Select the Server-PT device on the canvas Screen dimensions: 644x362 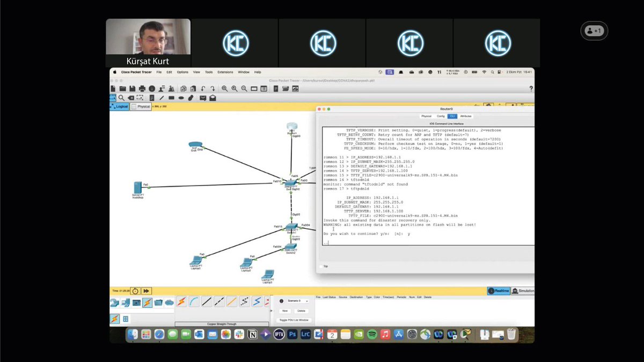[138, 188]
